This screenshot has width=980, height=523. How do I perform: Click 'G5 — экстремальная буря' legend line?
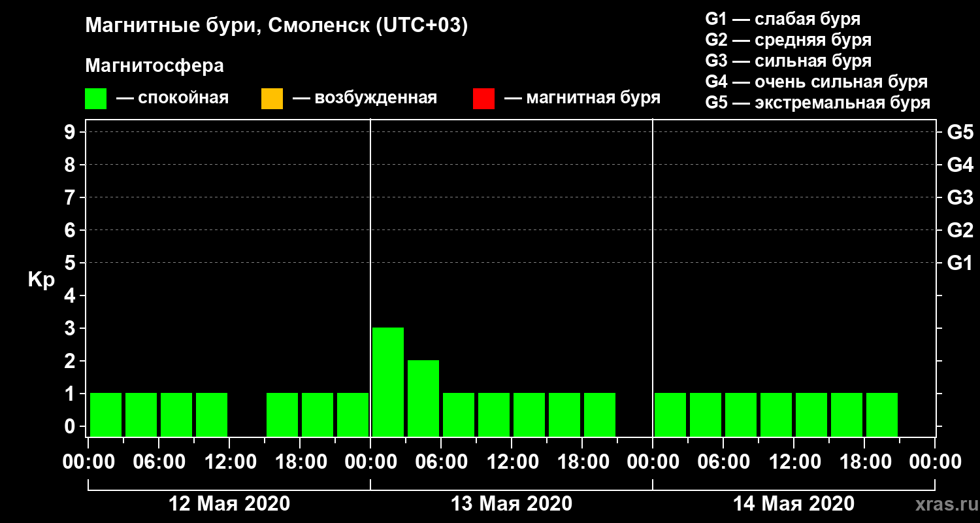point(818,103)
